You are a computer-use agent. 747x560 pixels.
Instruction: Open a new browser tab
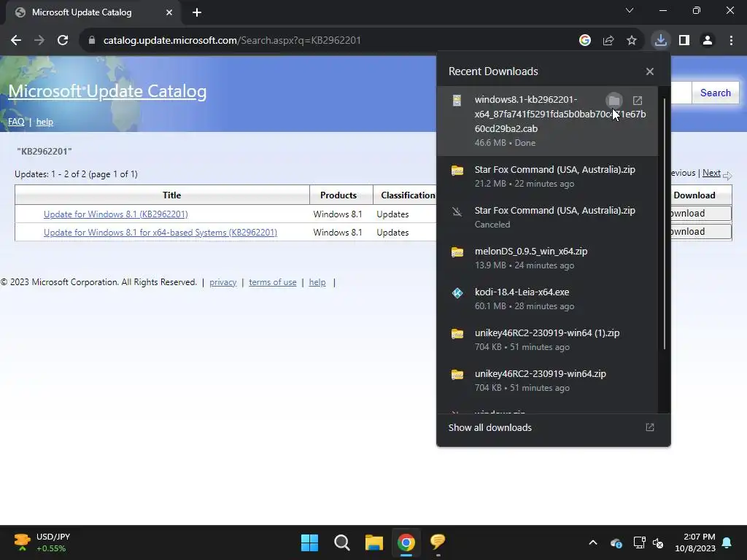click(197, 12)
